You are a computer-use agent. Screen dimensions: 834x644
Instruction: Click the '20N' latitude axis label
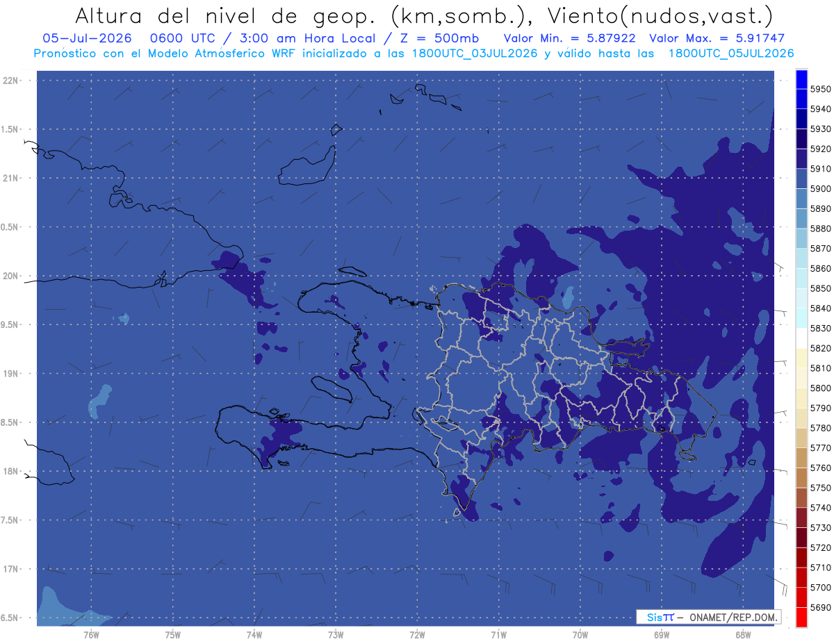pyautogui.click(x=10, y=276)
